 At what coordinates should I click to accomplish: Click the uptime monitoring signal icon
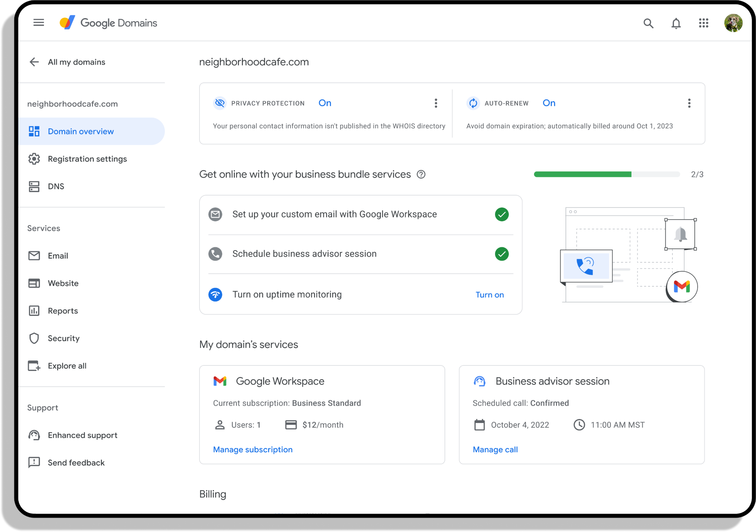215,294
